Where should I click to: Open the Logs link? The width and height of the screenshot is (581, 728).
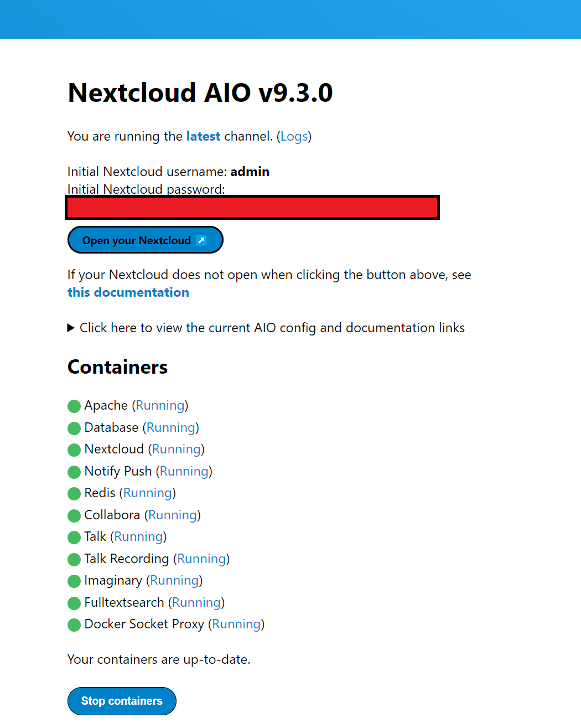[x=294, y=136]
